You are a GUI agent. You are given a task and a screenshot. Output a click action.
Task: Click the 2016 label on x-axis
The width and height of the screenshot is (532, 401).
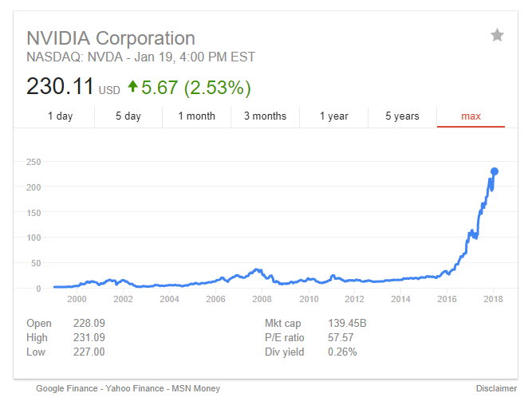tap(446, 299)
